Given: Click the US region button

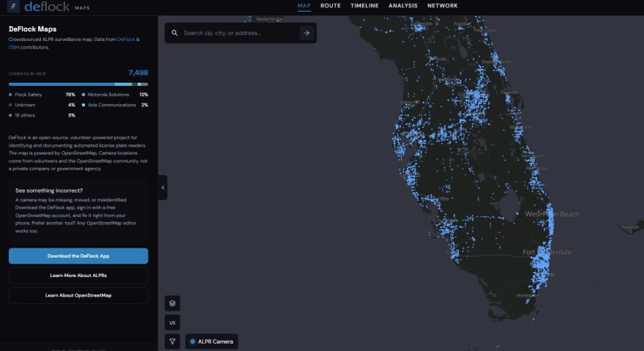Looking at the screenshot, I should 173,322.
